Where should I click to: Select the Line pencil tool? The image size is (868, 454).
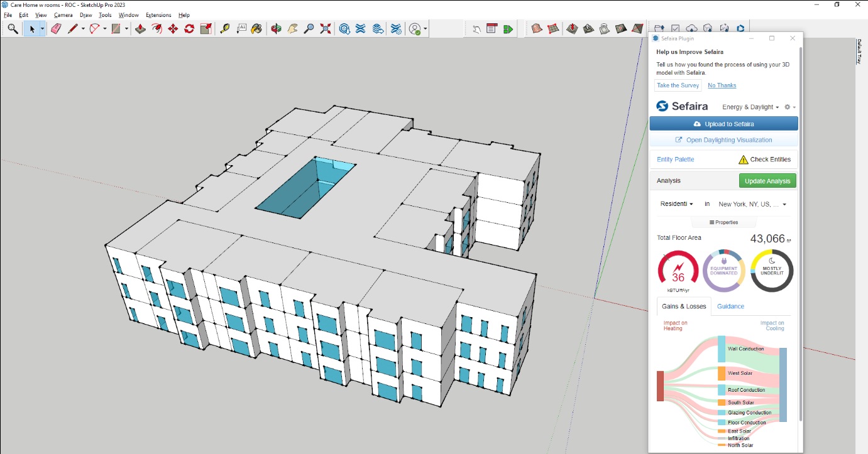pyautogui.click(x=72, y=29)
